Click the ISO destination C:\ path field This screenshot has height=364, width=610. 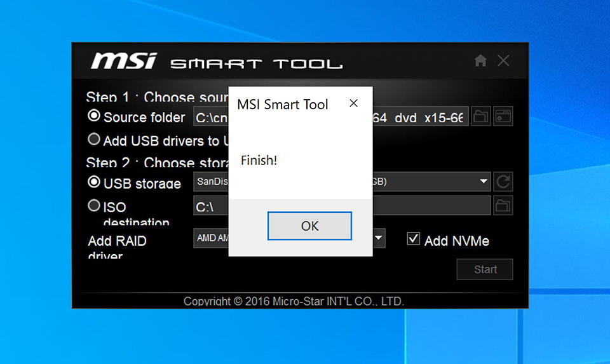[x=342, y=205]
